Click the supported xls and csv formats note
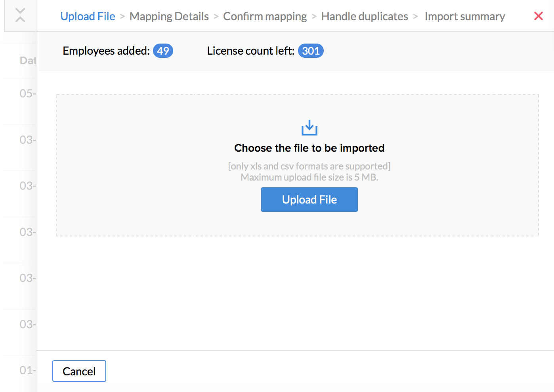Viewport: 554px width, 392px height. [x=309, y=166]
